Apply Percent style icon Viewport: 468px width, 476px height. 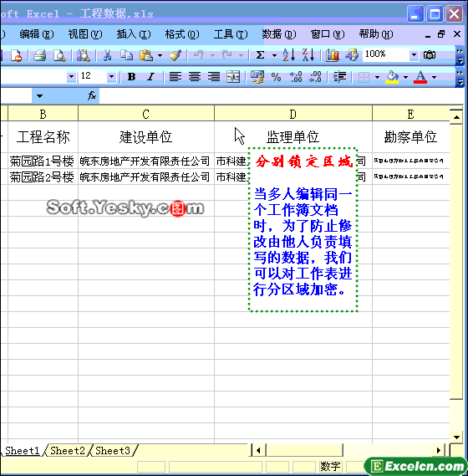pyautogui.click(x=276, y=77)
